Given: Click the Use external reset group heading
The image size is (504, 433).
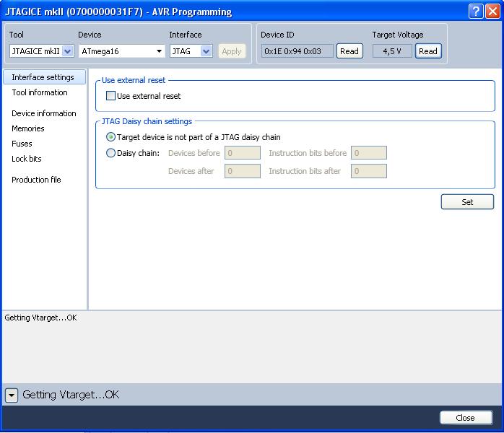Looking at the screenshot, I should [x=134, y=80].
